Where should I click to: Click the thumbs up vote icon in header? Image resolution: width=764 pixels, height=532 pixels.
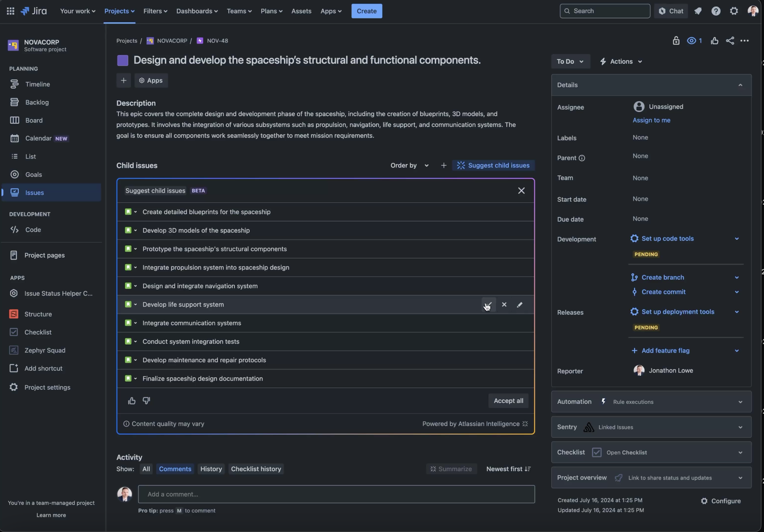714,40
